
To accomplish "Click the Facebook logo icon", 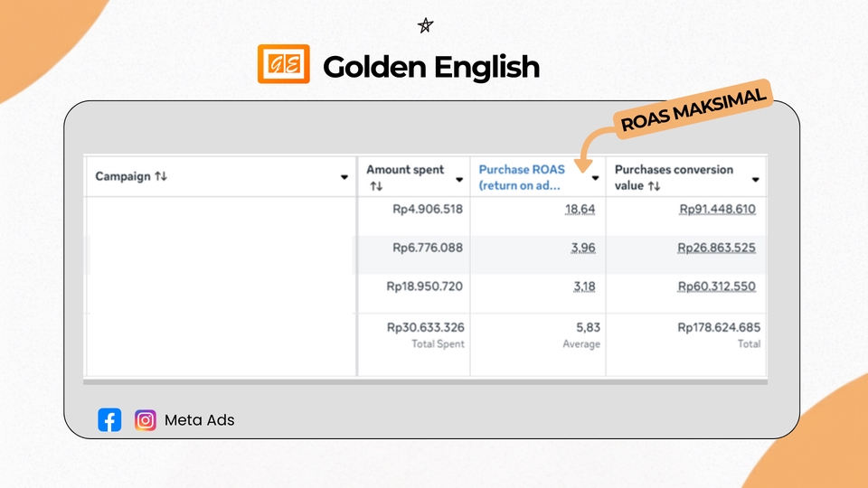I will point(109,420).
